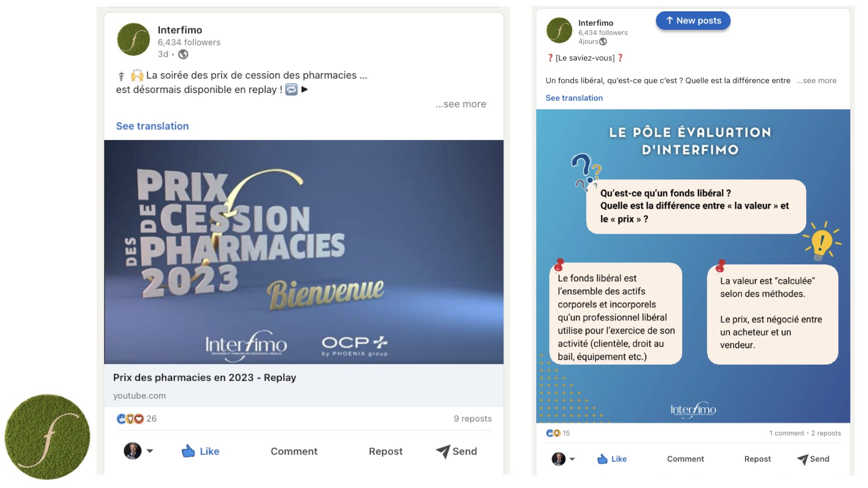Click paper-plane Send icon on fonds libéral post
This screenshot has width=868, height=488.
pyautogui.click(x=802, y=459)
